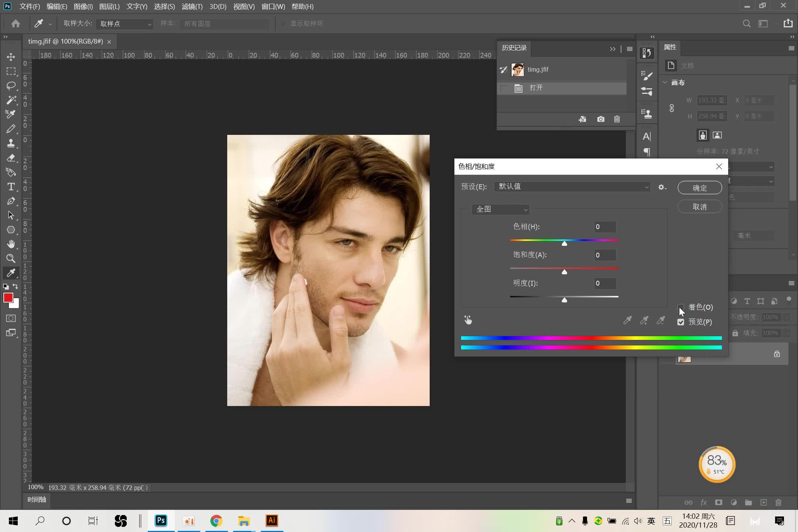Open the 全图 channel dropdown
This screenshot has width=798, height=532.
click(x=500, y=209)
